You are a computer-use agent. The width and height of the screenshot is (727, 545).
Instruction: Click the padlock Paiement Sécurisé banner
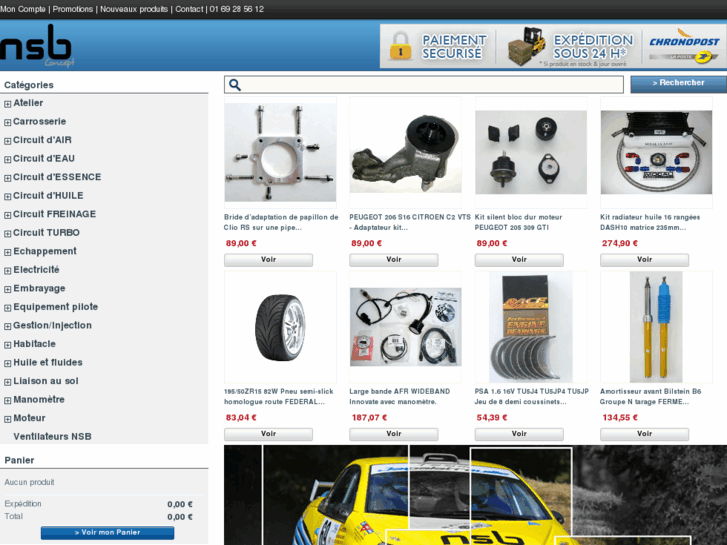438,46
